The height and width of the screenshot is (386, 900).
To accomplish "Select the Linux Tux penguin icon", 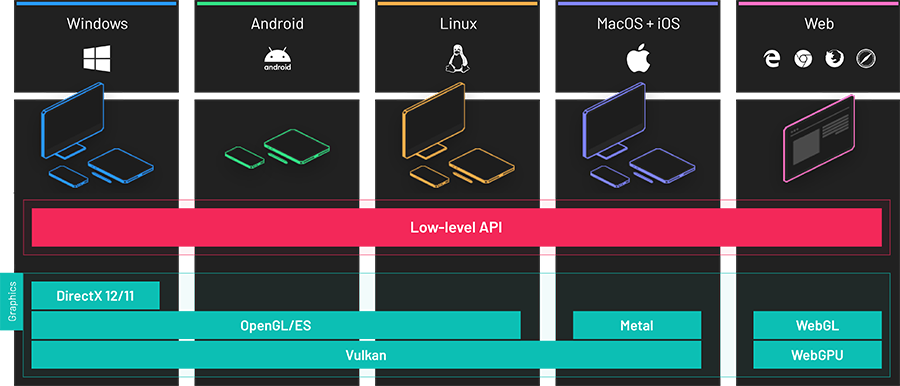I will [x=457, y=59].
